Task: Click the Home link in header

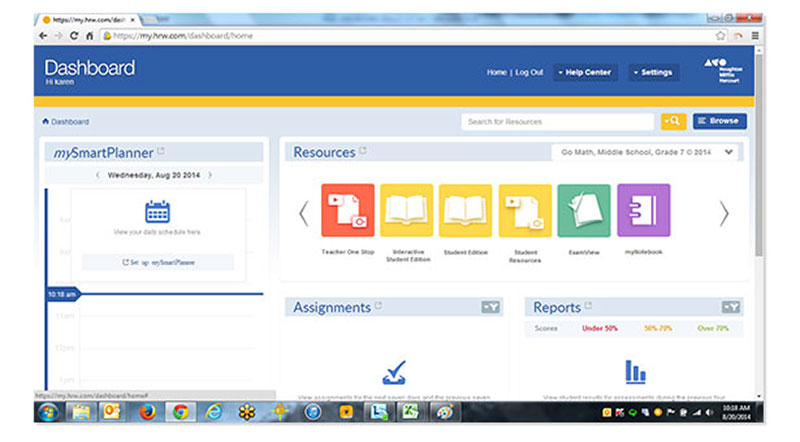Action: click(496, 72)
